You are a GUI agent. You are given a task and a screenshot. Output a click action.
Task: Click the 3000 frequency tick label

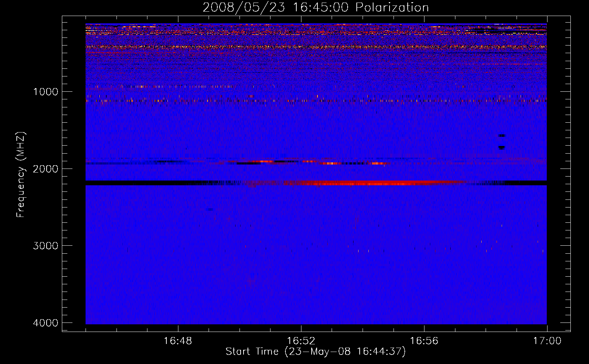(x=46, y=246)
